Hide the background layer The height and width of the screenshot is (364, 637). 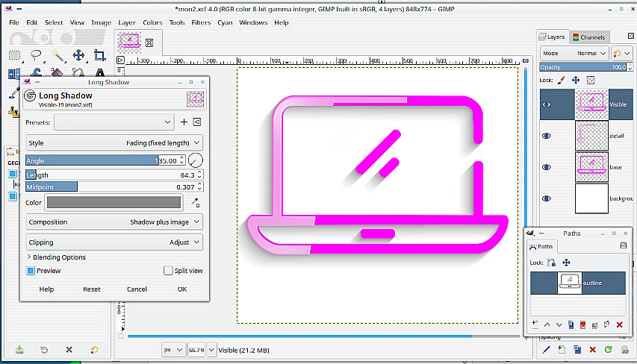[x=547, y=198]
